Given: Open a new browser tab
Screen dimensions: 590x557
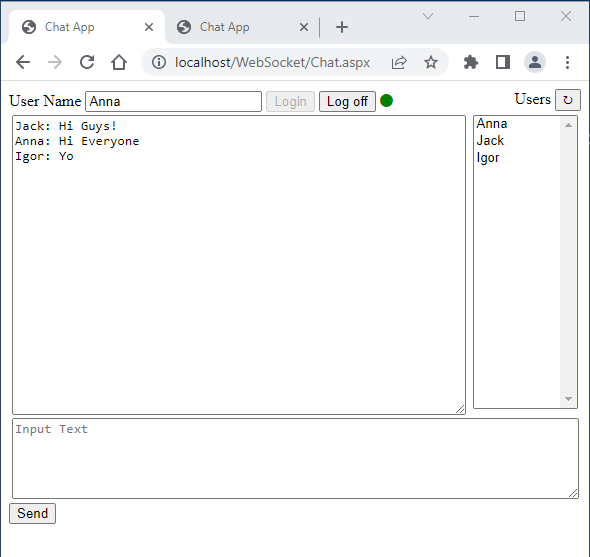Looking at the screenshot, I should click(x=342, y=27).
